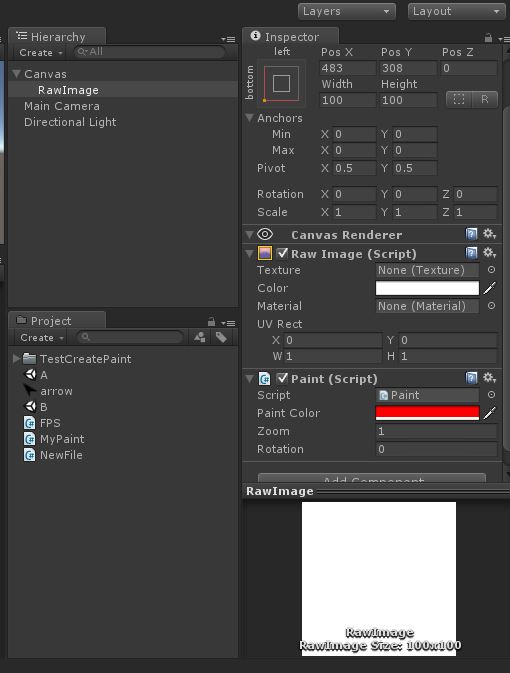Edit the Paint Rotation field
The image size is (510, 673).
pyautogui.click(x=437, y=449)
